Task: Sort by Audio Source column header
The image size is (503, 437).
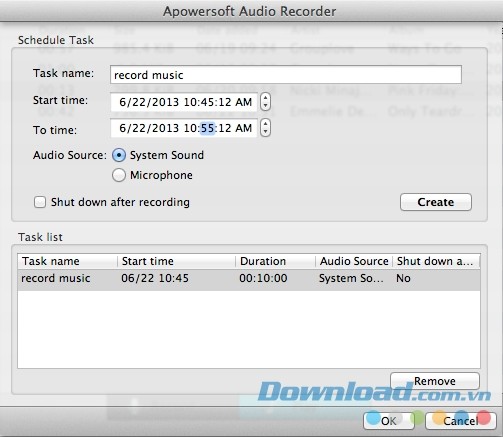Action: 354,261
